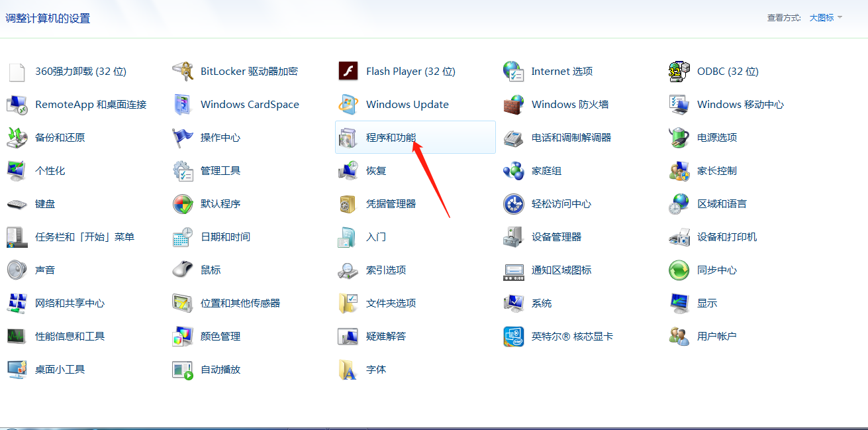Open the 360强力卸载 (32 位) item
This screenshot has width=868, height=430.
click(80, 72)
